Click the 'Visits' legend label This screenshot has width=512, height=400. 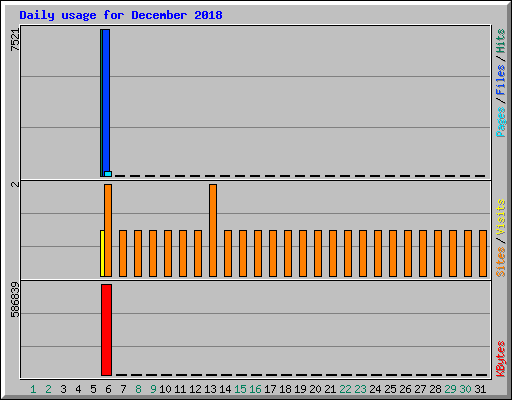(500, 217)
